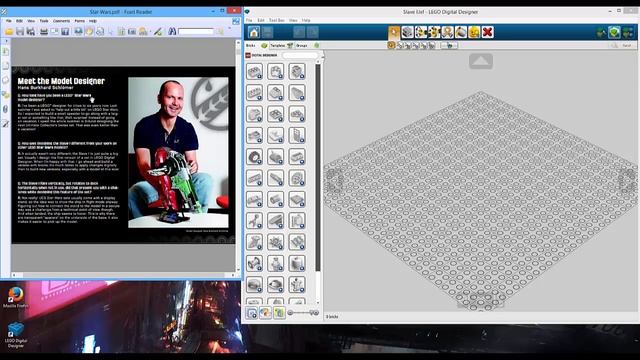Open Tools menu in Foxit Reader
The width and height of the screenshot is (640, 360).
tap(44, 20)
